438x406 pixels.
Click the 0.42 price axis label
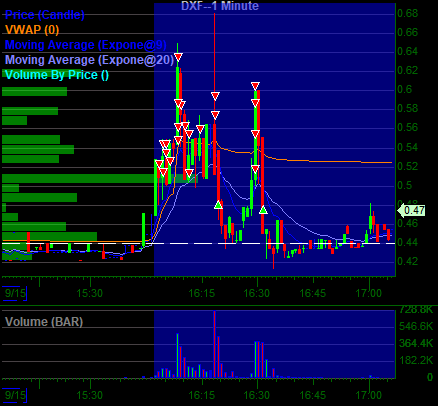tap(407, 261)
